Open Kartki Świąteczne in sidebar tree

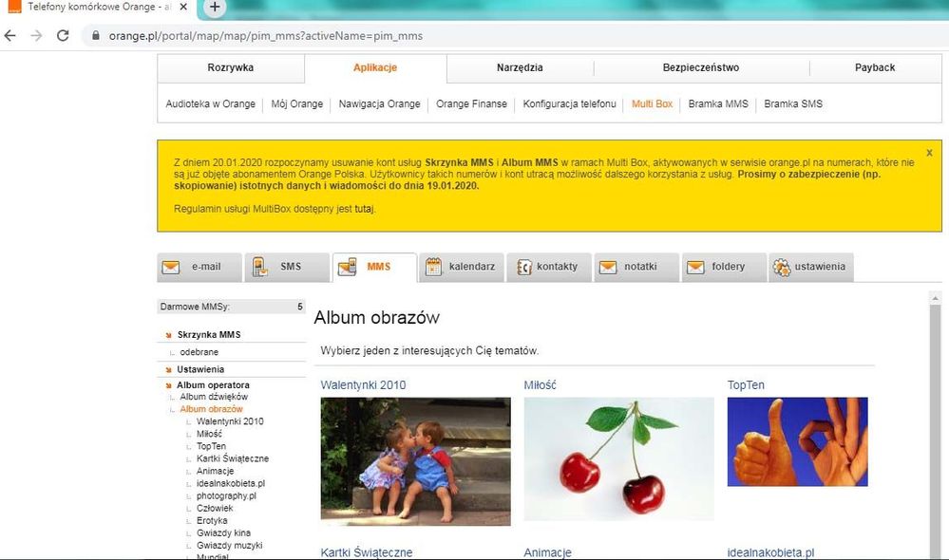[233, 459]
